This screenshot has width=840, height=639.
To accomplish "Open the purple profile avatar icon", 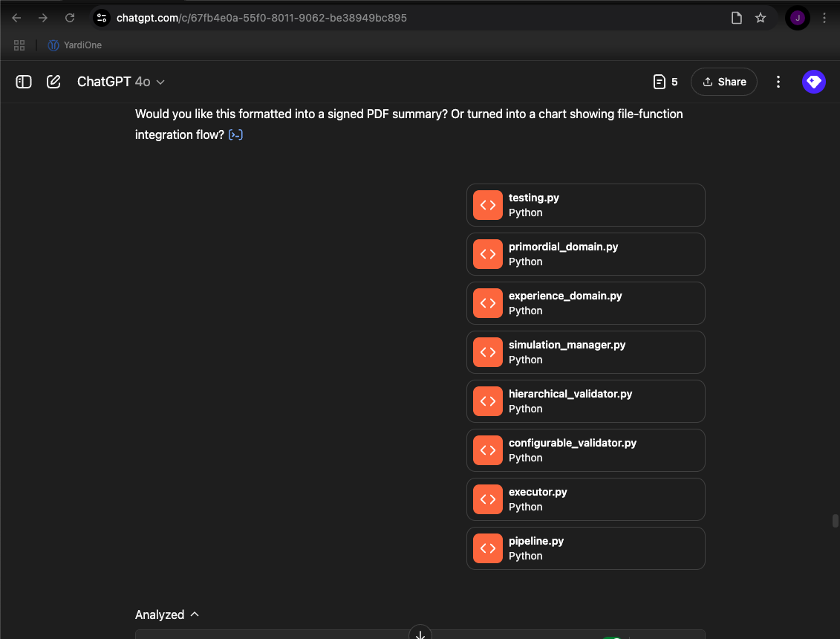I will click(814, 82).
